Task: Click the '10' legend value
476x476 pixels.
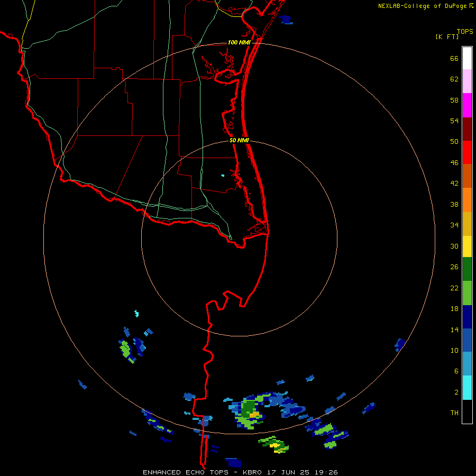Action: (x=454, y=350)
